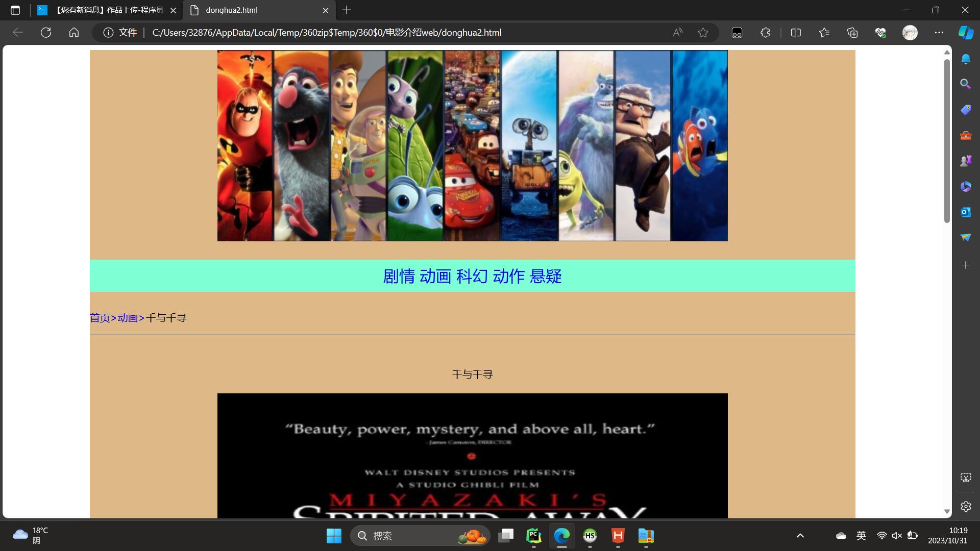Open the 动作 category link
The width and height of the screenshot is (980, 551).
pos(509,276)
